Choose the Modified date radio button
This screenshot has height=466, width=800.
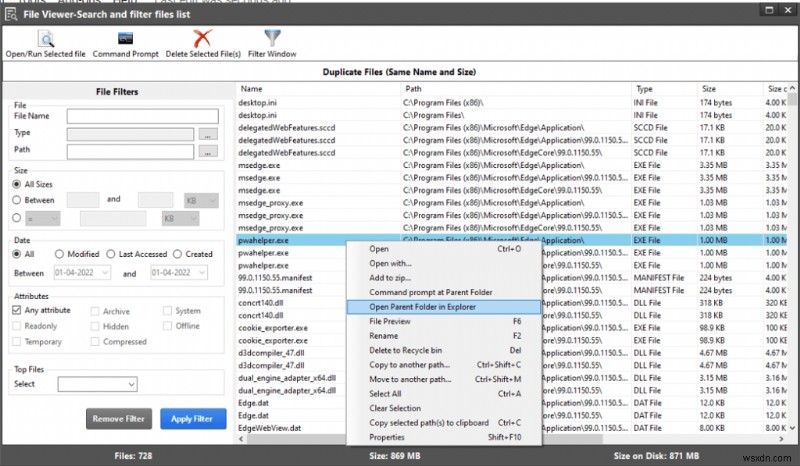point(59,254)
